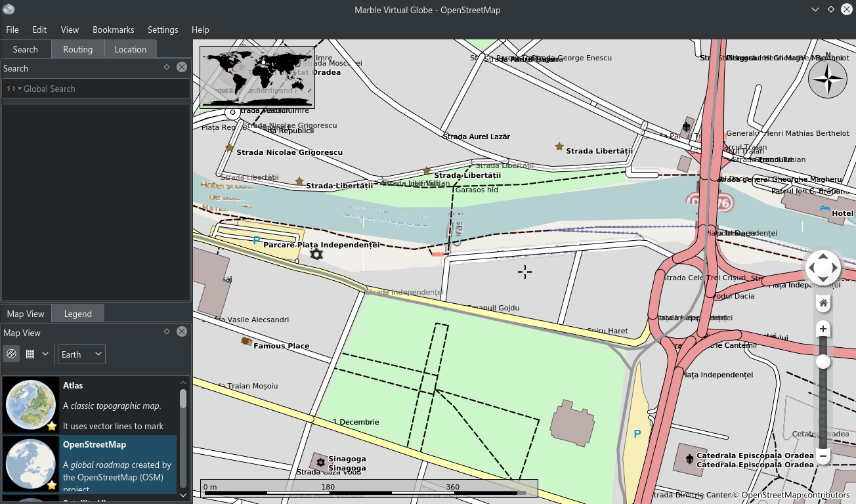Pan the map right with the navigation arrow

(834, 268)
